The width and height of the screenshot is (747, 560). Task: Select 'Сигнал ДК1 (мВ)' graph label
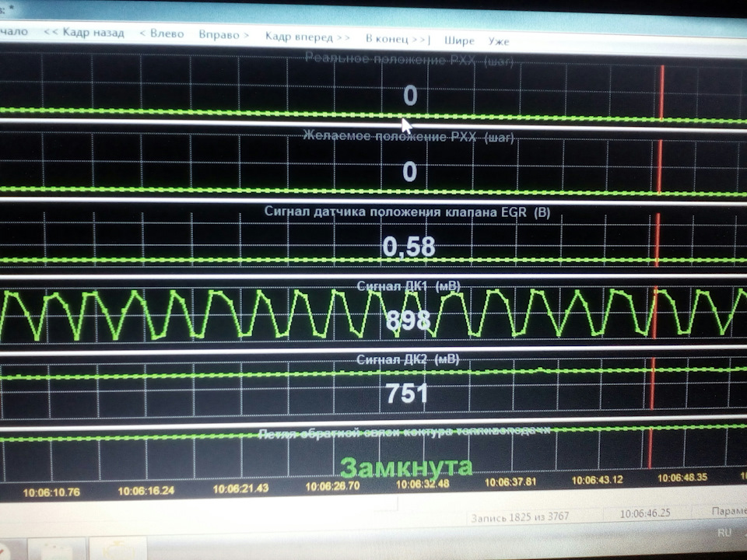pyautogui.click(x=409, y=285)
